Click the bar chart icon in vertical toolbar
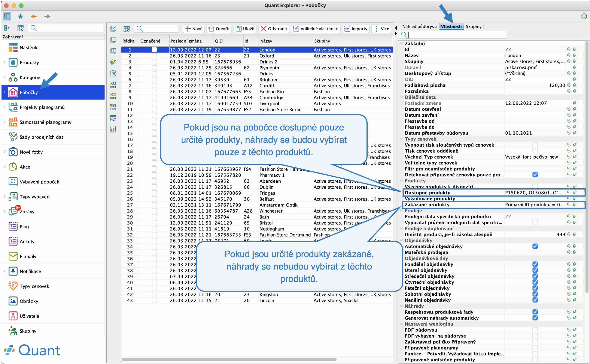590x364 pixels. click(x=113, y=129)
